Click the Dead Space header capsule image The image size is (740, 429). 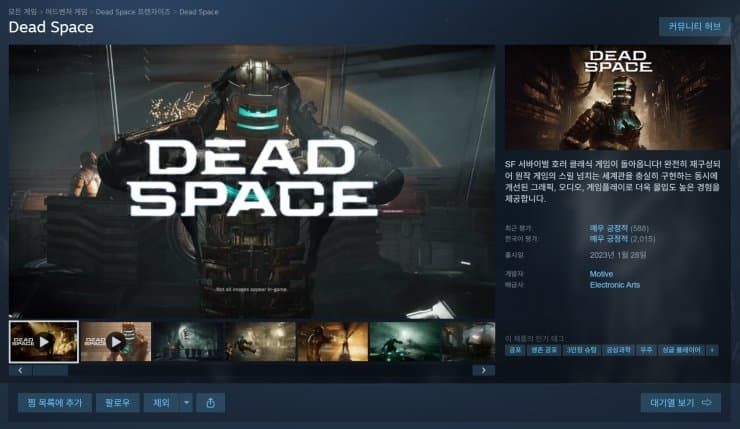tap(617, 98)
